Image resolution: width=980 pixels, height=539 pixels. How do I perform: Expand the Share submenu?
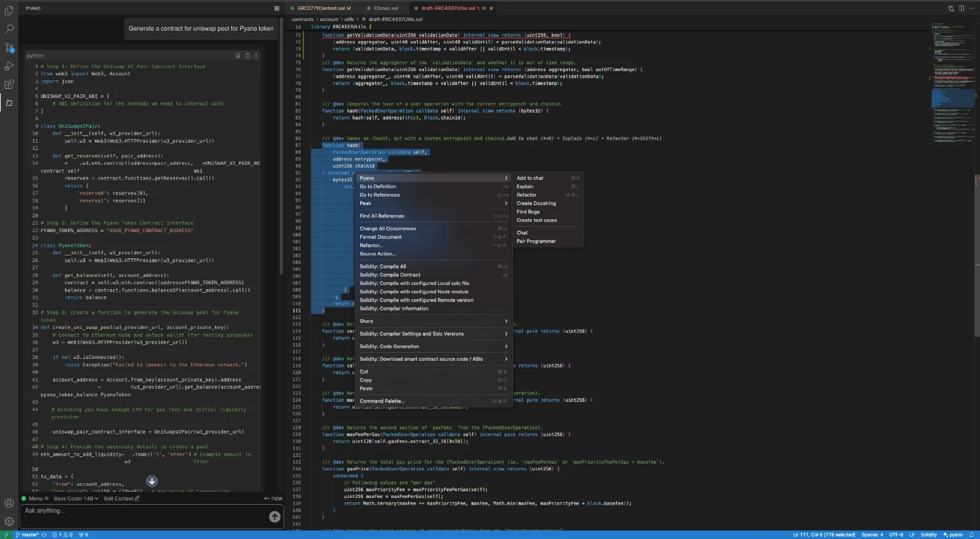tap(434, 321)
